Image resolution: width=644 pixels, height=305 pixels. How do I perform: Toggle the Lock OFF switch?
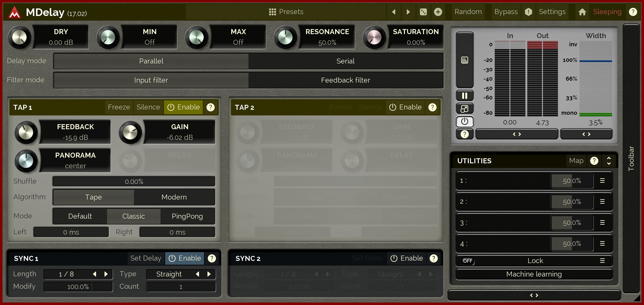(x=468, y=261)
